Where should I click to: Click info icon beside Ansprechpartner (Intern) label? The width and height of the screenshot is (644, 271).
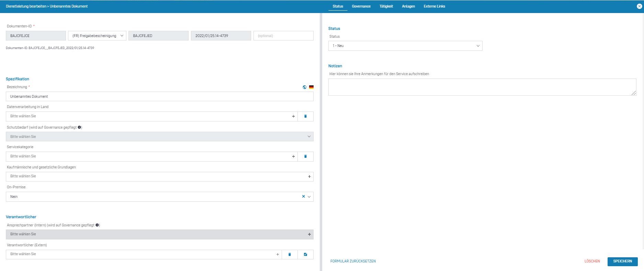click(97, 225)
